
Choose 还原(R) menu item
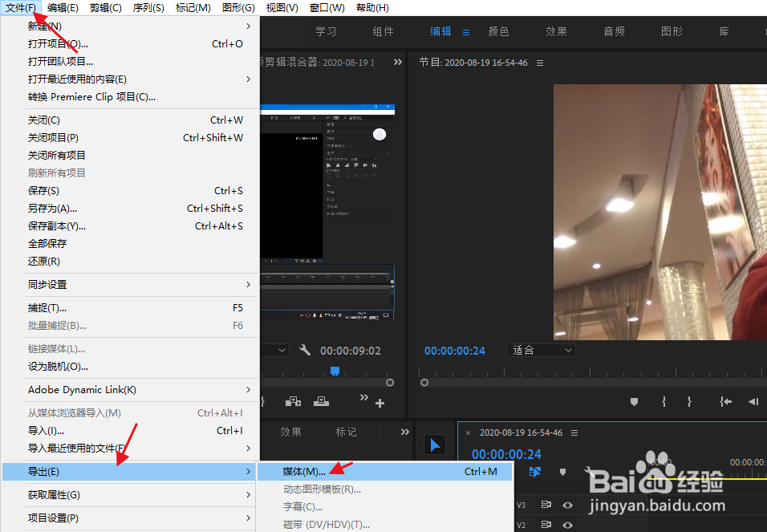click(130, 262)
